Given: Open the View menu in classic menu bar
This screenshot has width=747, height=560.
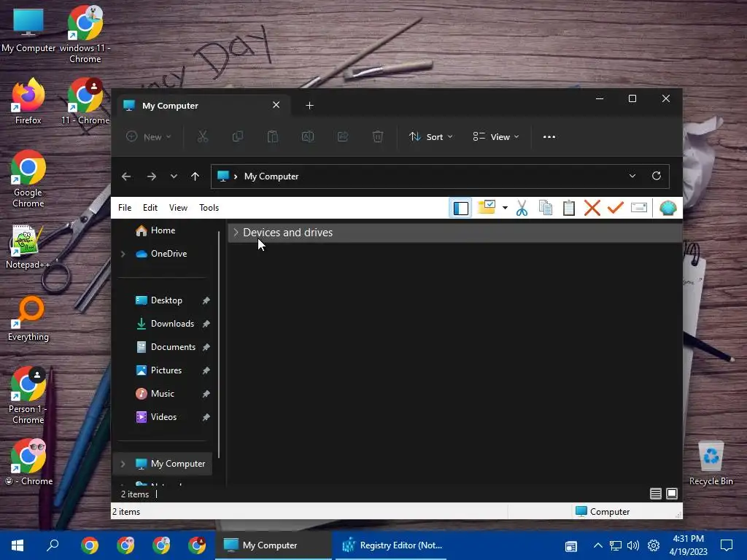Looking at the screenshot, I should tap(178, 208).
